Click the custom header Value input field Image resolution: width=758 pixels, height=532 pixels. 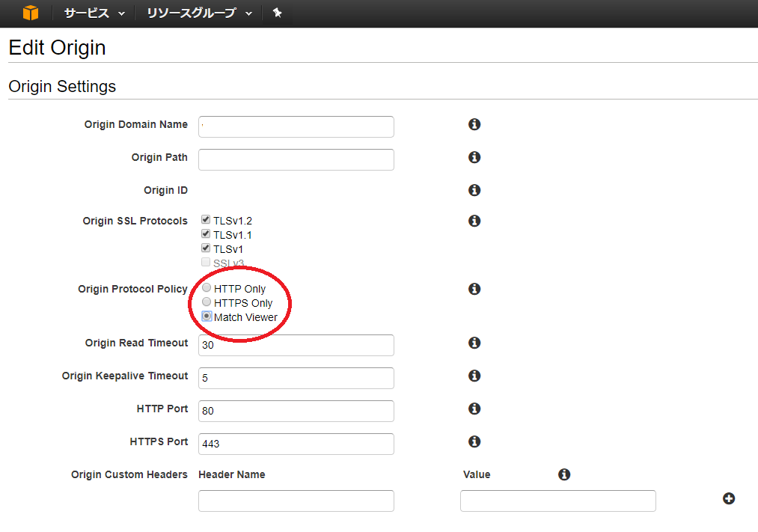(558, 501)
